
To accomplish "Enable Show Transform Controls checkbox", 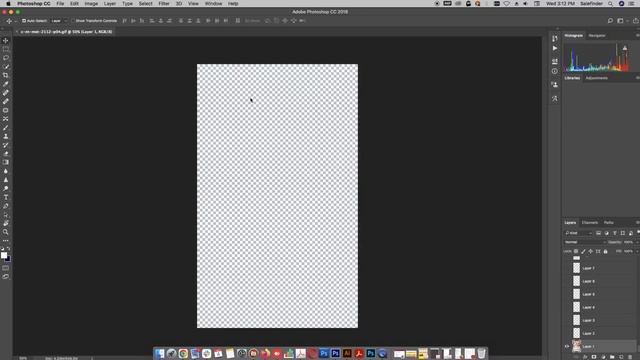I will pos(73,21).
